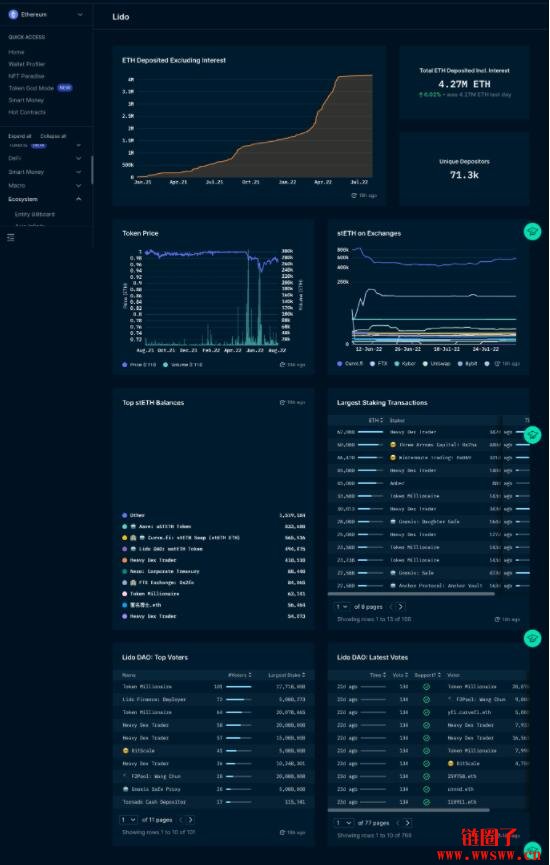Toggle Price (ETH) series in Token Price legend
The image size is (550, 865).
(x=140, y=365)
